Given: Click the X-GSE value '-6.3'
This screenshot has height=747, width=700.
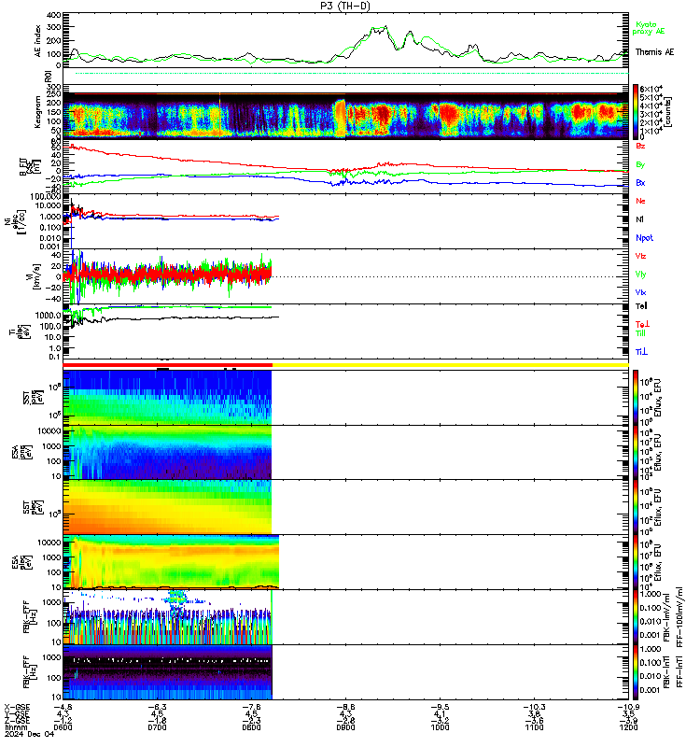Looking at the screenshot, I should pos(157,707).
